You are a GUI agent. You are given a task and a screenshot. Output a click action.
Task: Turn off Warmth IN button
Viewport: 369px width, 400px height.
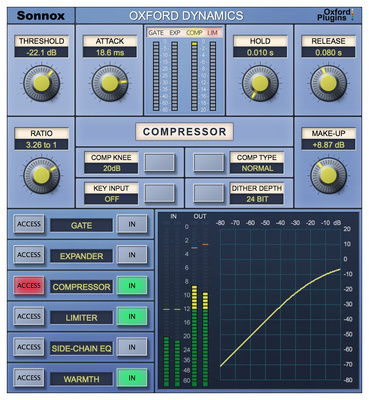(132, 378)
